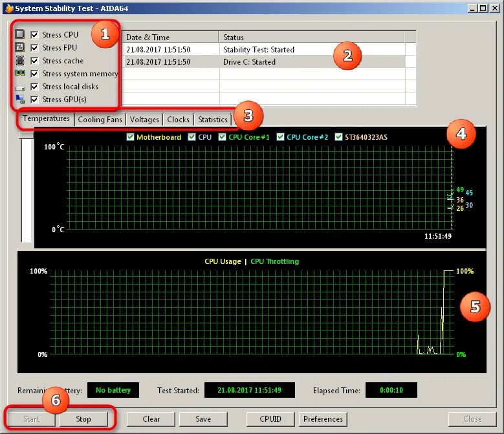Click the 45 temperature reading on graph
The image size is (504, 434).
[x=469, y=193]
